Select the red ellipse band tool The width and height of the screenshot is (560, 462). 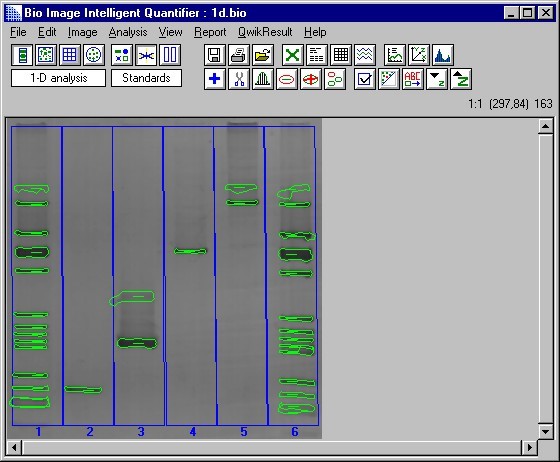(287, 79)
